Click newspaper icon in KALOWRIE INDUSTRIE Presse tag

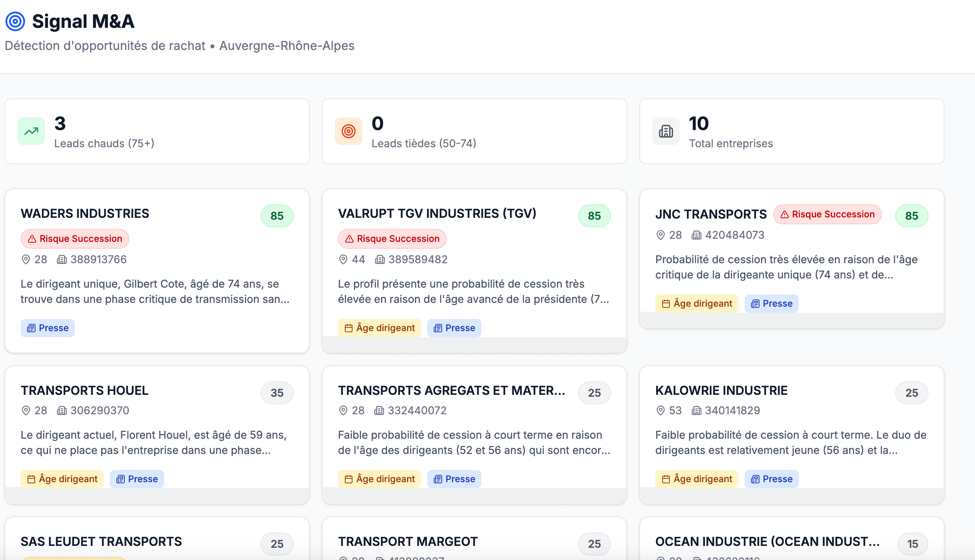pyautogui.click(x=755, y=479)
